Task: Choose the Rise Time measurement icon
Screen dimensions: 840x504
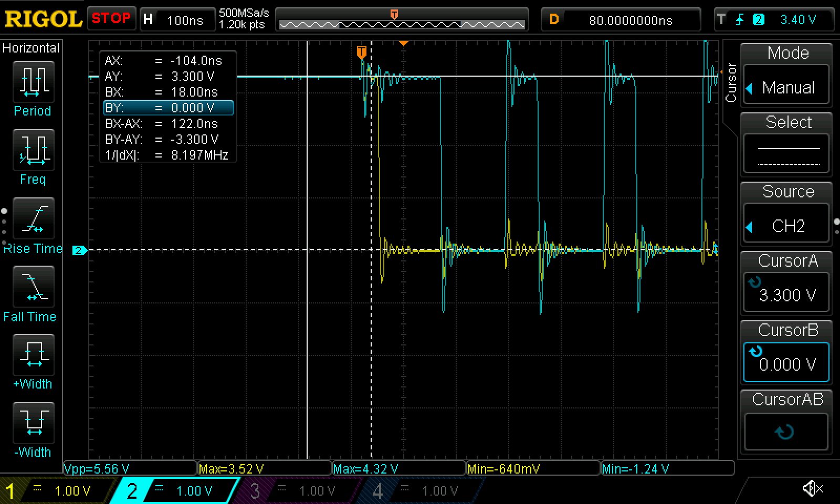Action: click(x=33, y=218)
